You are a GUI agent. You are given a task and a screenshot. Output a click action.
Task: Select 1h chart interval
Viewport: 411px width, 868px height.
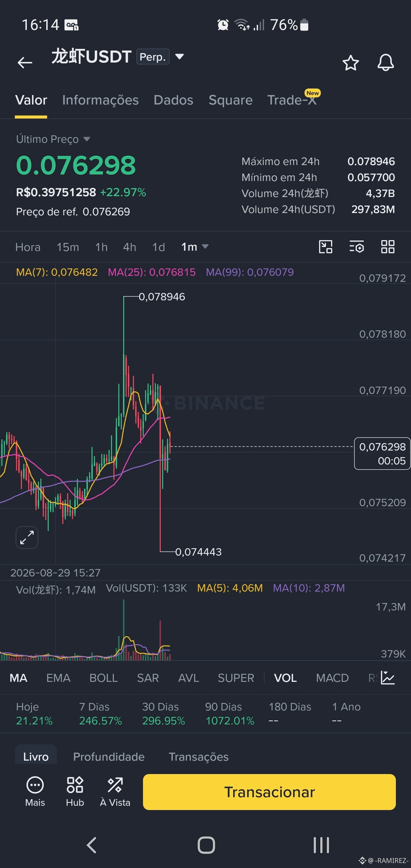101,247
